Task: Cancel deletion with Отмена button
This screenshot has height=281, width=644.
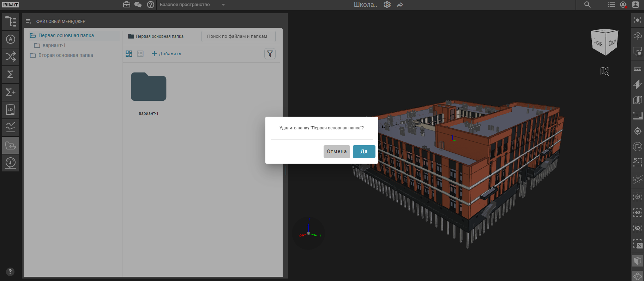Action: 337,152
